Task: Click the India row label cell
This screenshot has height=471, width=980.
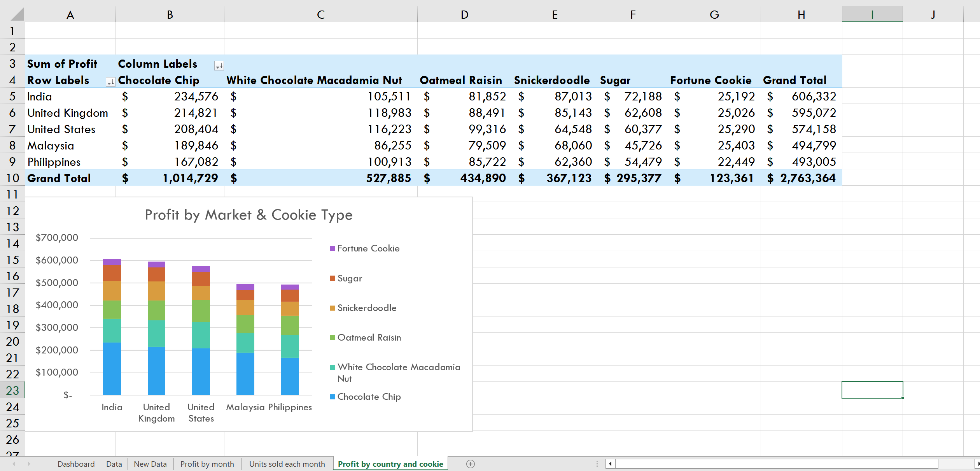Action: [x=70, y=96]
